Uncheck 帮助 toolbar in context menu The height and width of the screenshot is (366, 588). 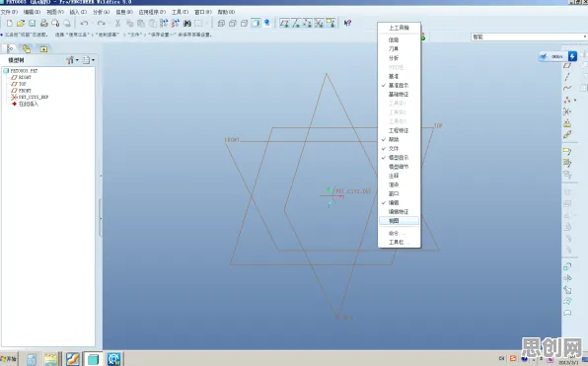(399, 139)
